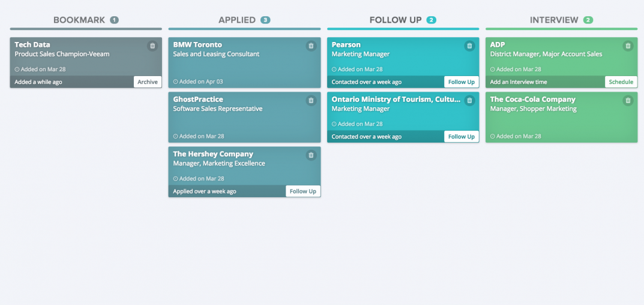
Task: Schedule an interview time for ADP
Action: pos(621,82)
